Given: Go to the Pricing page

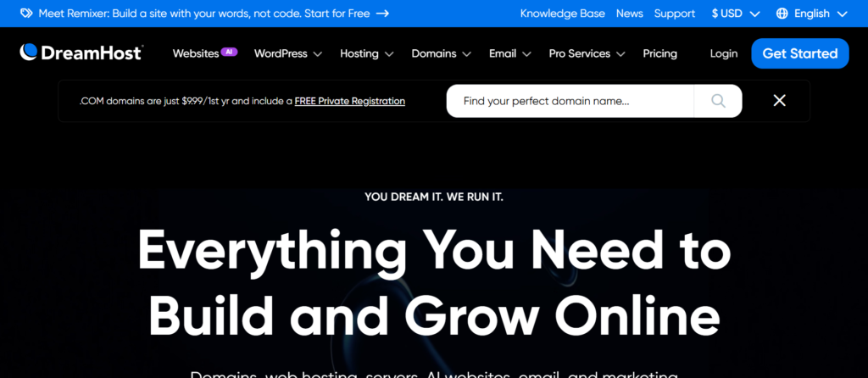Looking at the screenshot, I should (x=659, y=53).
